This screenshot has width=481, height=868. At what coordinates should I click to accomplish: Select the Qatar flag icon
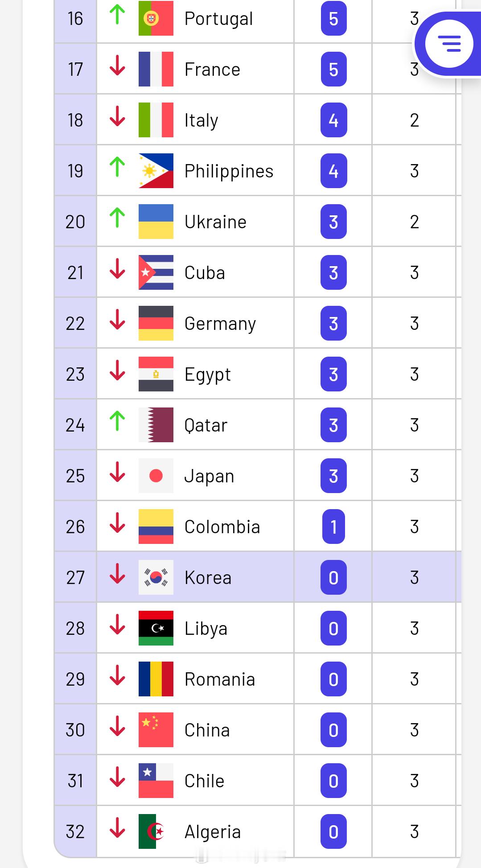156,425
